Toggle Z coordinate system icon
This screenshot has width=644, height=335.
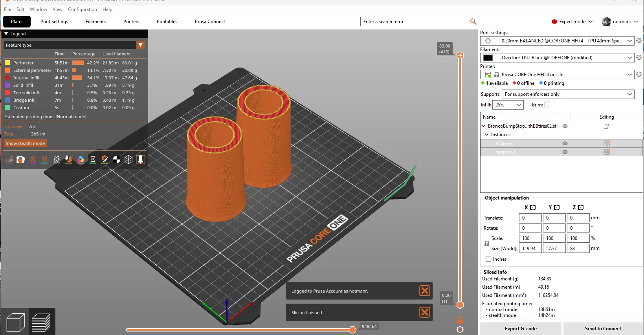581,207
